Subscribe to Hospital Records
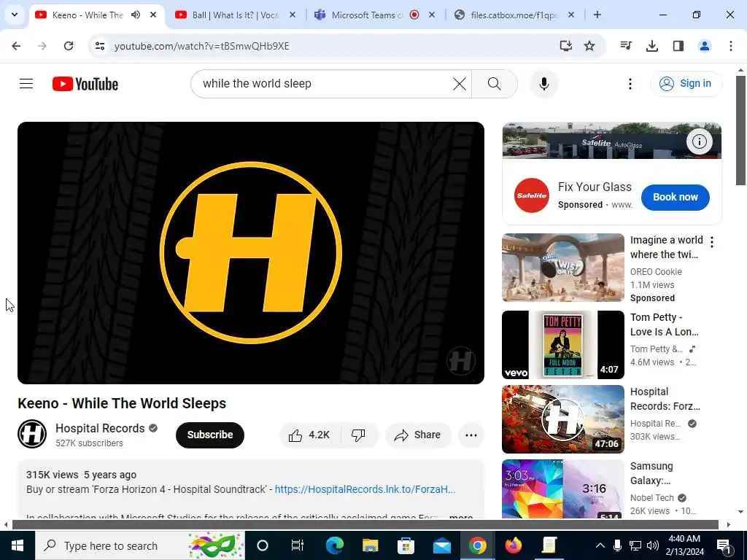 click(x=209, y=435)
